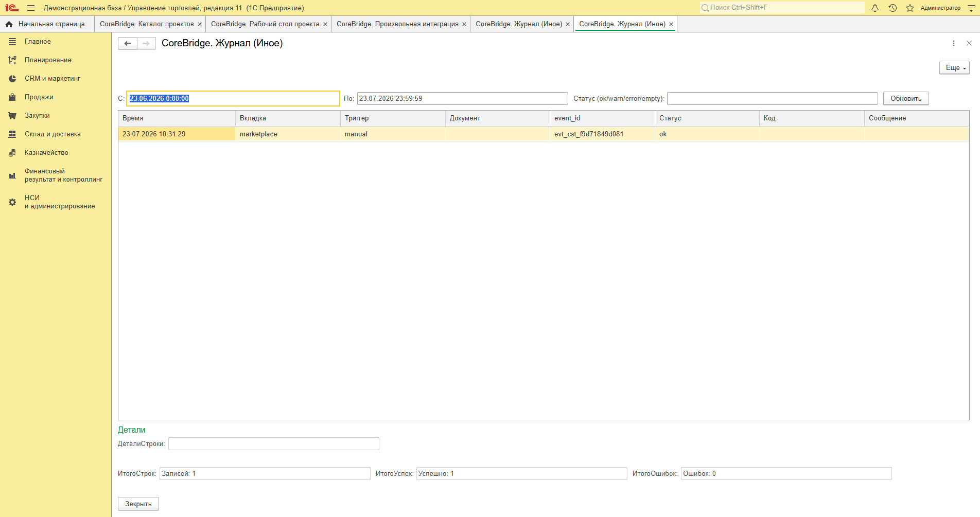Viewport: 980px width, 517px height.
Task: Sort by the Код column header
Action: click(x=812, y=118)
